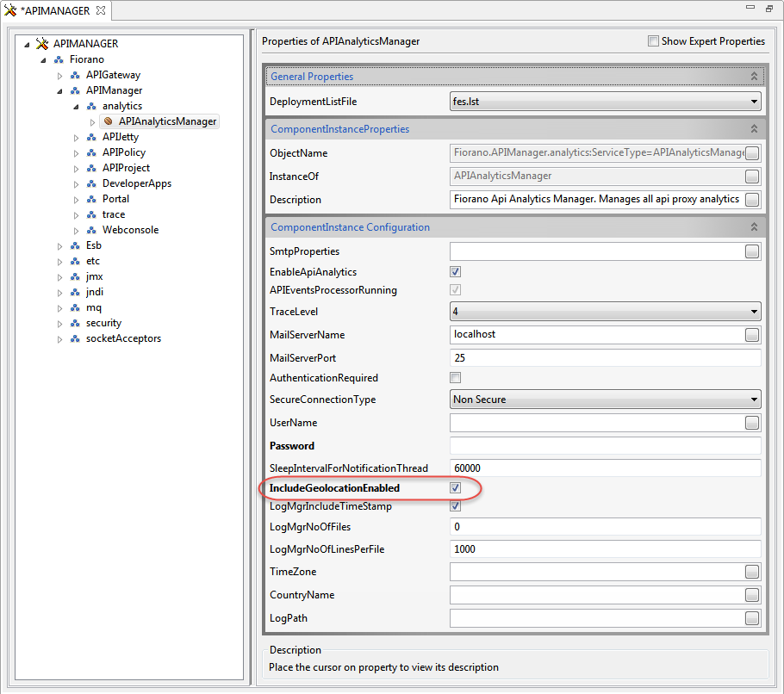Click the Portal node icon
Image resolution: width=784 pixels, height=694 pixels.
(92, 199)
